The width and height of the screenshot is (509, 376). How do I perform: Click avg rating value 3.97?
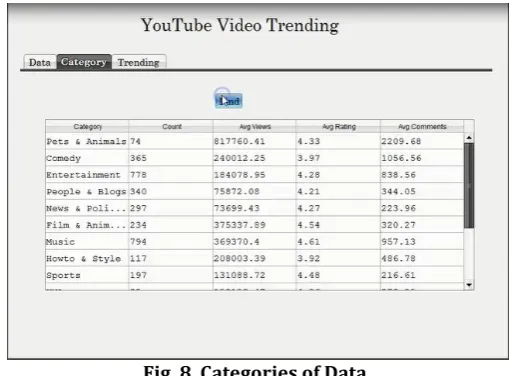[x=309, y=158]
